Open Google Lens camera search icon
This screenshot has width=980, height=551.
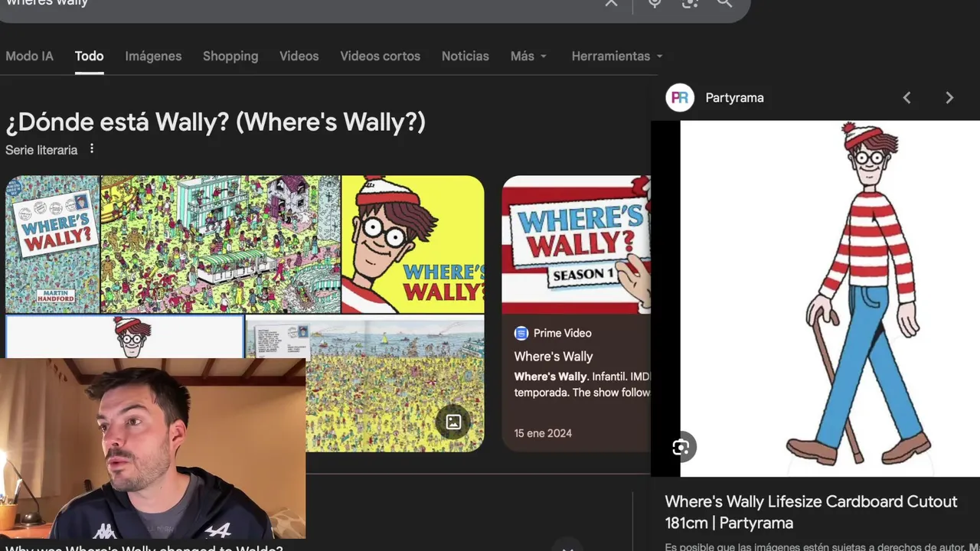click(x=690, y=3)
